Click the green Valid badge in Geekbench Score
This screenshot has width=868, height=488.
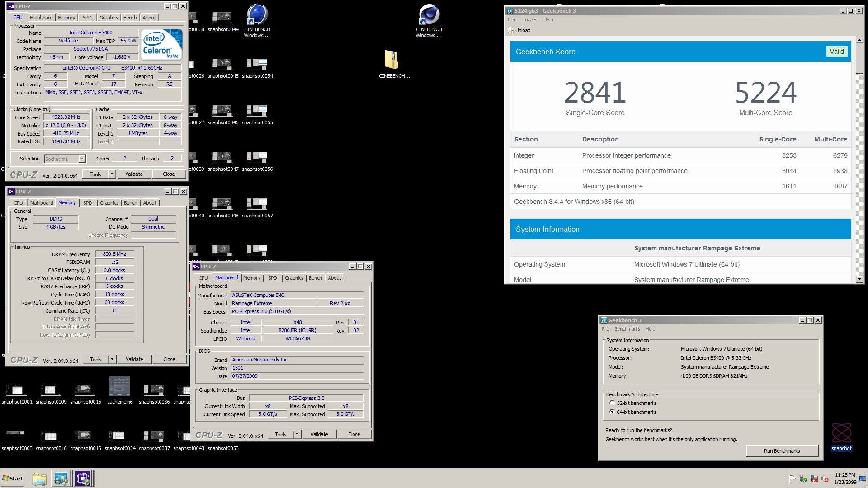click(836, 52)
